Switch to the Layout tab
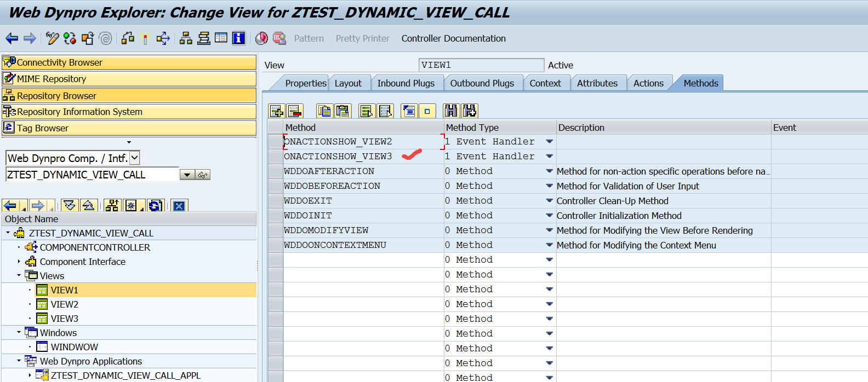 (x=348, y=83)
